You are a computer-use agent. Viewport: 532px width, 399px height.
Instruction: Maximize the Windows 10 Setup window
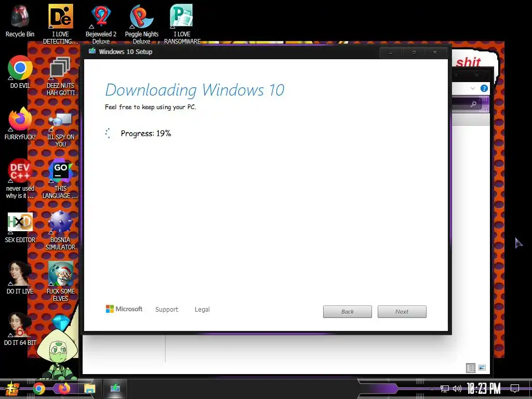coord(414,52)
